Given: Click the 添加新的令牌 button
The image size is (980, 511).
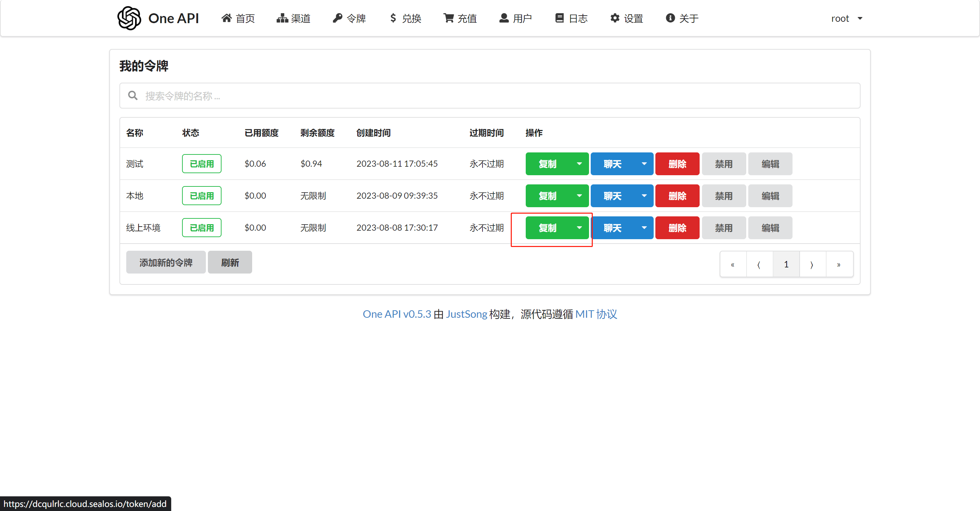Looking at the screenshot, I should click(x=165, y=262).
